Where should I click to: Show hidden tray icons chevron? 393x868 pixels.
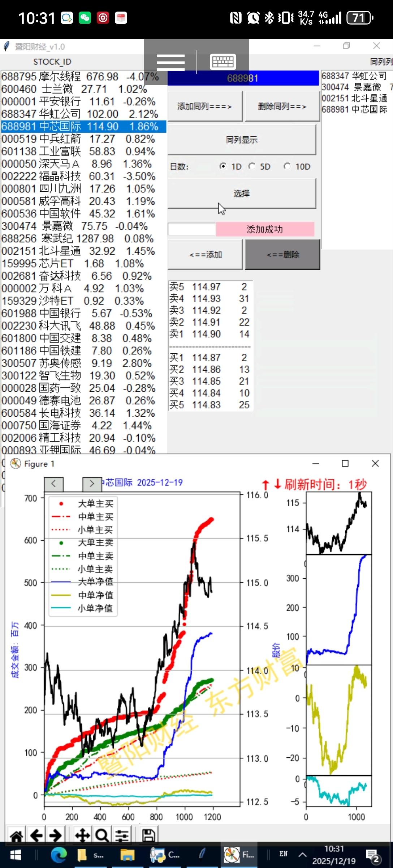point(303,855)
